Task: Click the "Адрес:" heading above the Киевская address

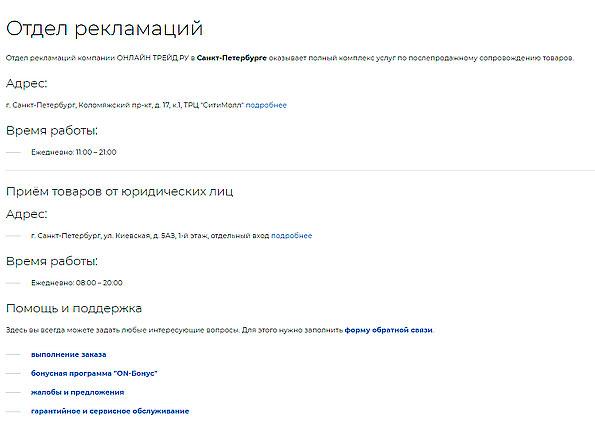Action: click(27, 214)
